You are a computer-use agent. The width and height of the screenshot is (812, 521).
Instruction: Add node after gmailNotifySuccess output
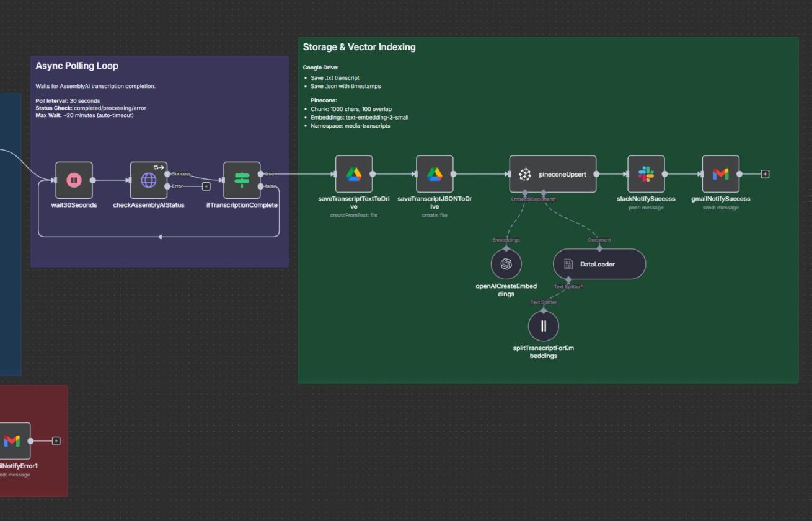tap(765, 174)
